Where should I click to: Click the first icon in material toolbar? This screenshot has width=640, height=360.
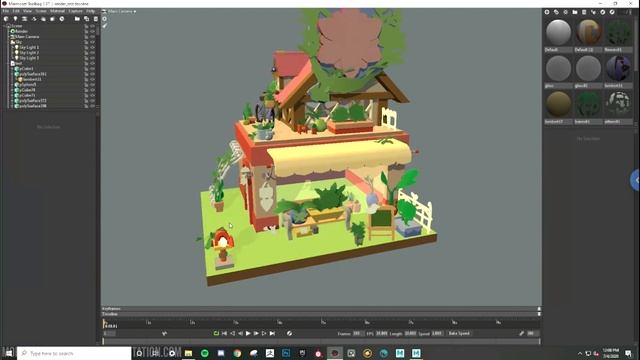[547, 12]
